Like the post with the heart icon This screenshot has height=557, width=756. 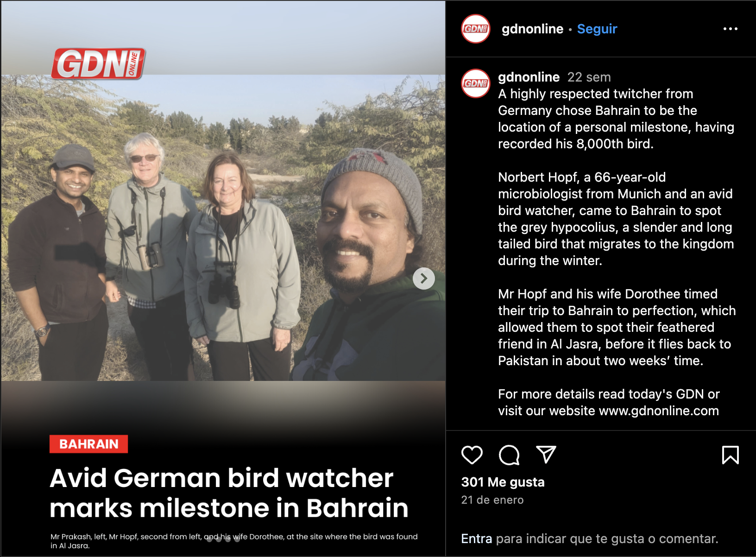(472, 455)
